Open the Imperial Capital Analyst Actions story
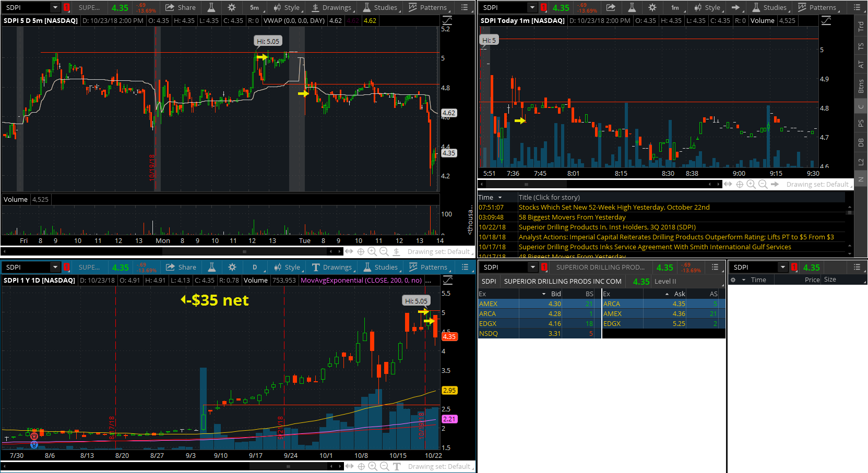The height and width of the screenshot is (473, 868). click(x=676, y=237)
